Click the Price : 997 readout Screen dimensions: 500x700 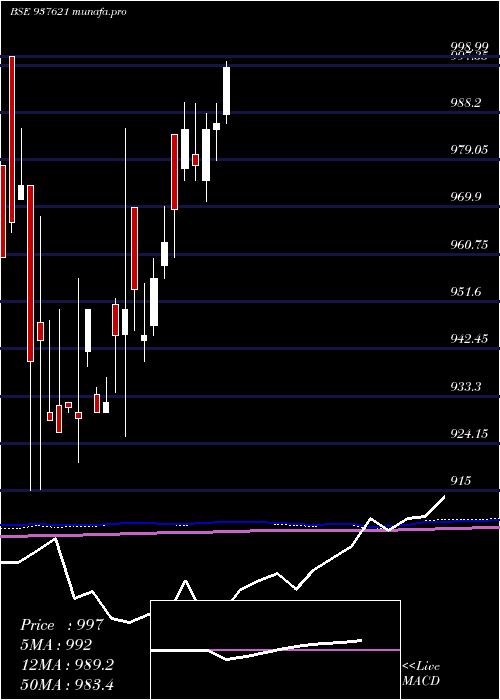62,625
